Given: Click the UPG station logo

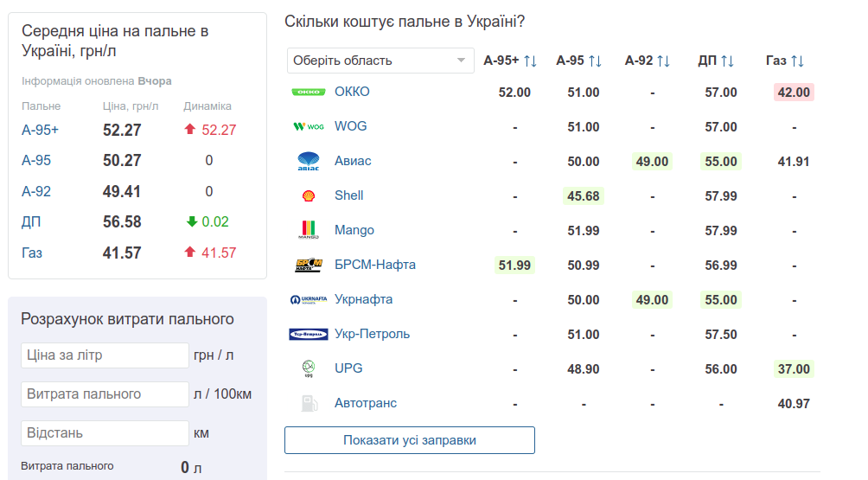Looking at the screenshot, I should coord(308,369).
